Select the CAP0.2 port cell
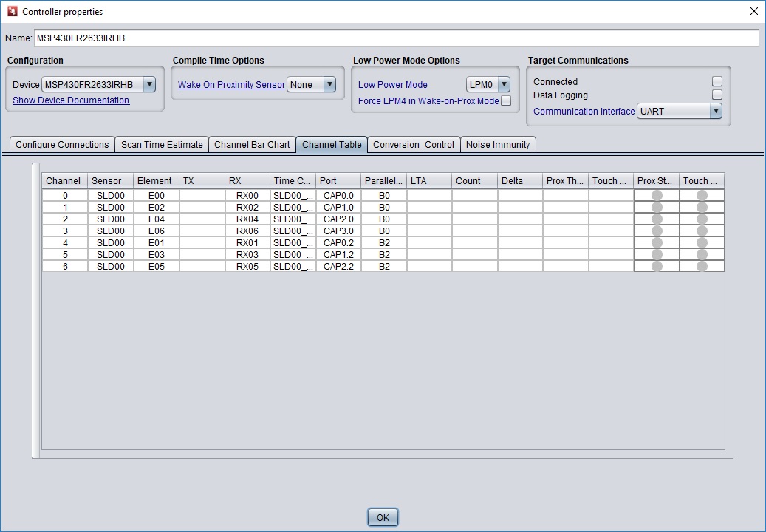This screenshot has width=766, height=532. tap(338, 243)
